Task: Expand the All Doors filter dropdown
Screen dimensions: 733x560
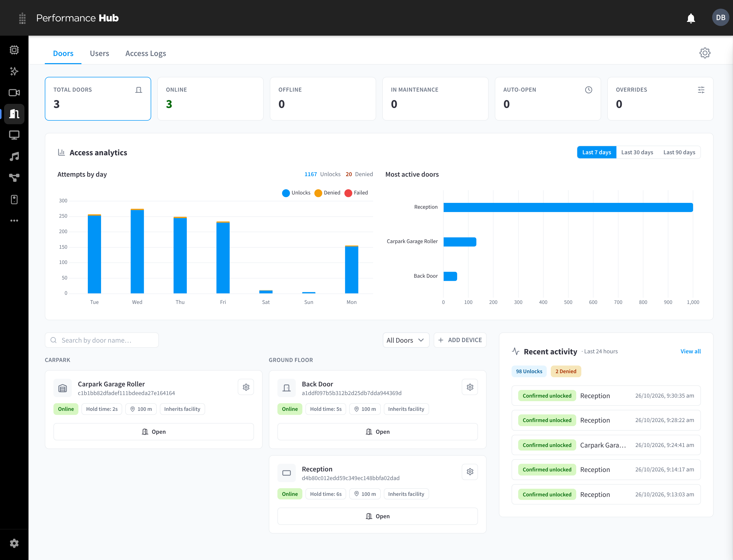Action: click(406, 340)
